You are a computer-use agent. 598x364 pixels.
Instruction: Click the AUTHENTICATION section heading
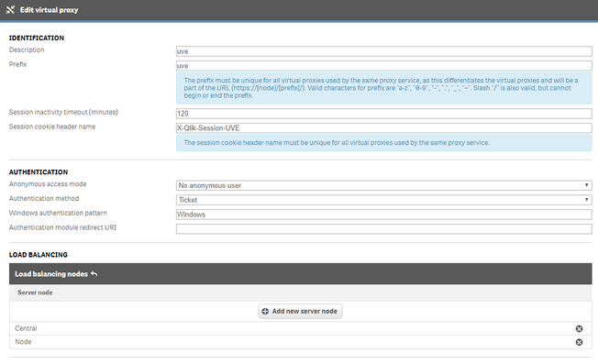39,171
